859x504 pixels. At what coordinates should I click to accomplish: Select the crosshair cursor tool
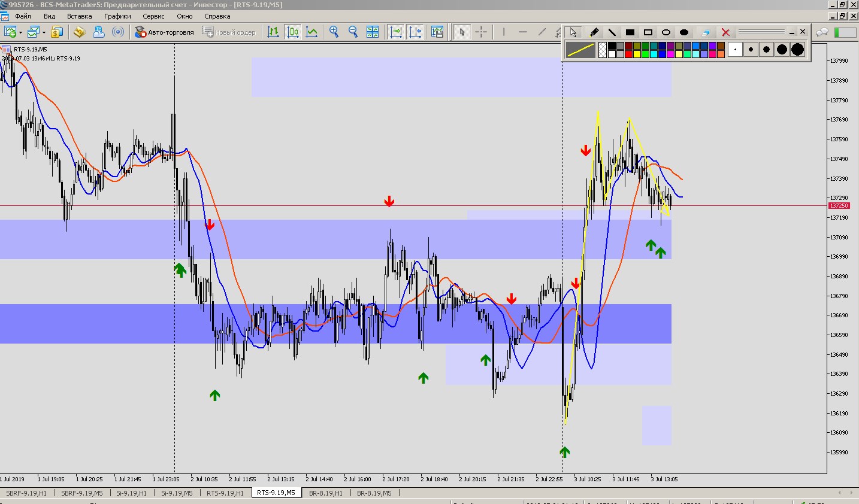click(481, 32)
